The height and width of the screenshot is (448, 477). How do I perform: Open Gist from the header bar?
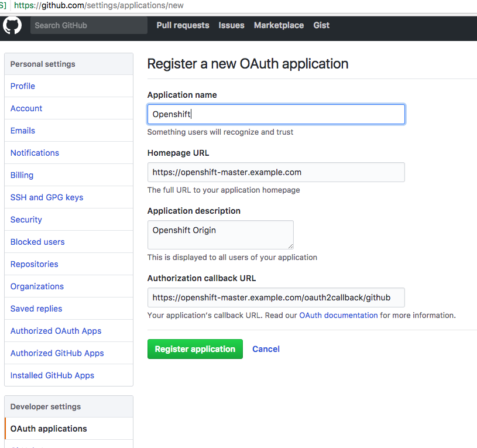click(321, 25)
